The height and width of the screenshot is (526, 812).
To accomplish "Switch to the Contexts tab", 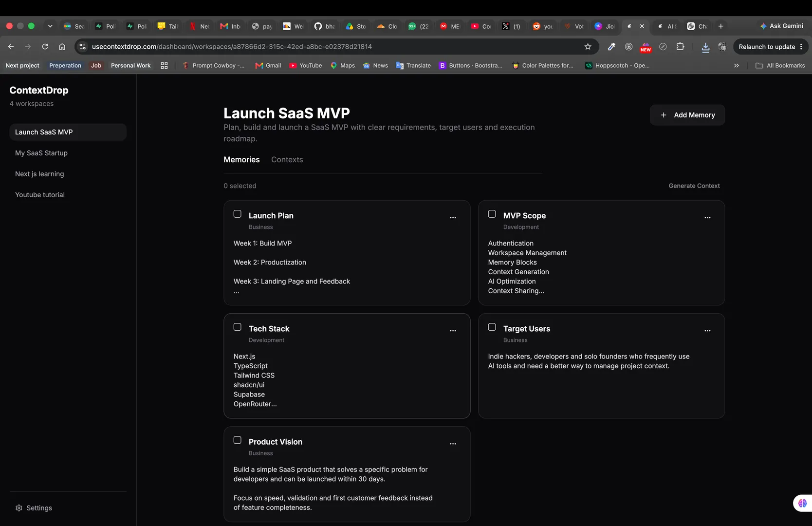I will coord(287,160).
